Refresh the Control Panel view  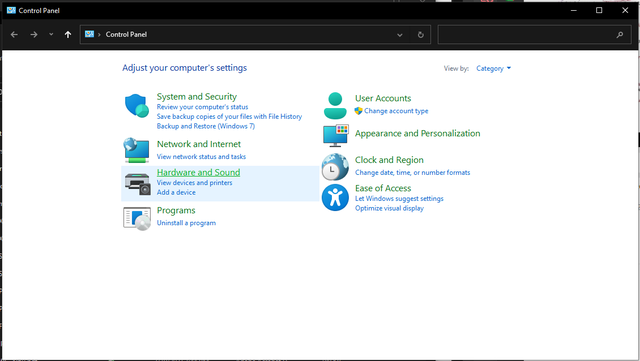420,35
